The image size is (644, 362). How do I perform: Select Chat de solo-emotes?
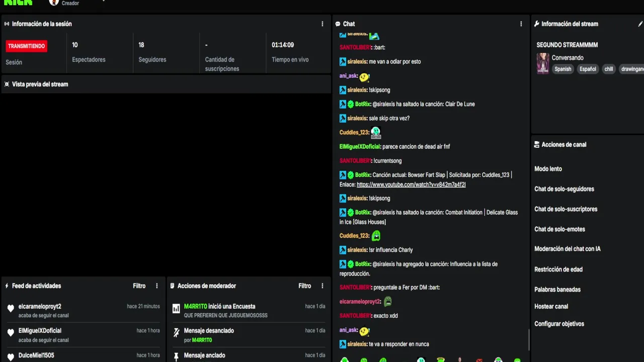click(x=559, y=229)
